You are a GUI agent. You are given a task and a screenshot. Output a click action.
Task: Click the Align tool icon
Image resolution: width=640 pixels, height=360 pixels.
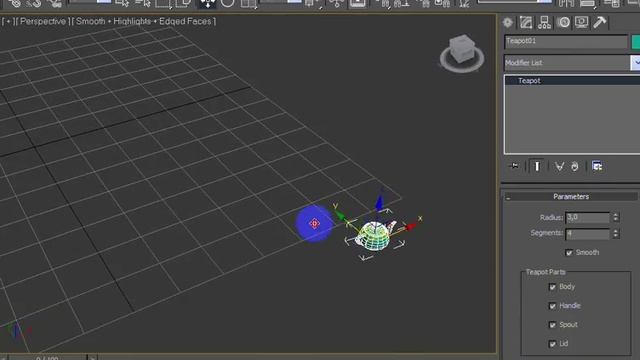tap(588, 4)
